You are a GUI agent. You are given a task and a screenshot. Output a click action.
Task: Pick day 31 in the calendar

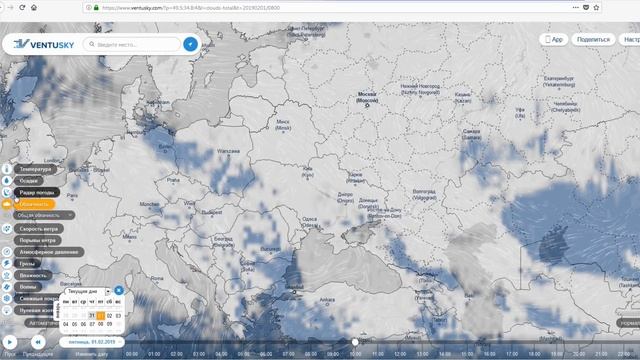(x=92, y=316)
